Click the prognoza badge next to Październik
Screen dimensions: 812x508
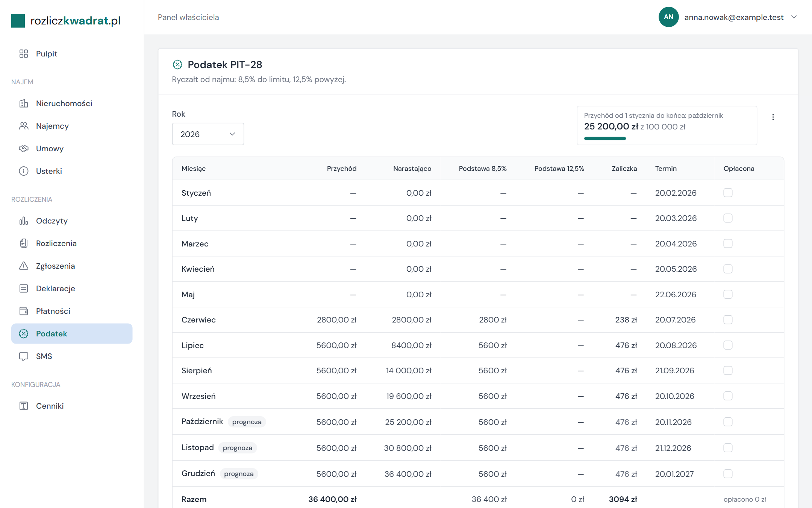click(x=247, y=422)
